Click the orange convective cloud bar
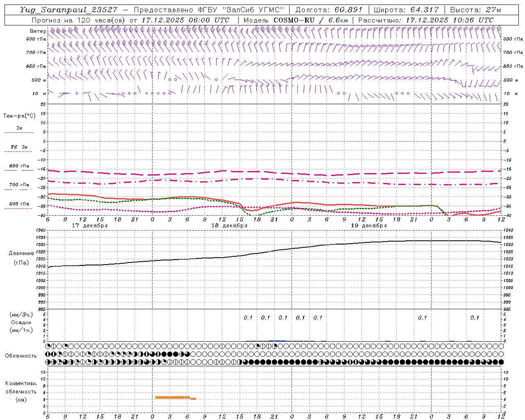 pos(172,397)
